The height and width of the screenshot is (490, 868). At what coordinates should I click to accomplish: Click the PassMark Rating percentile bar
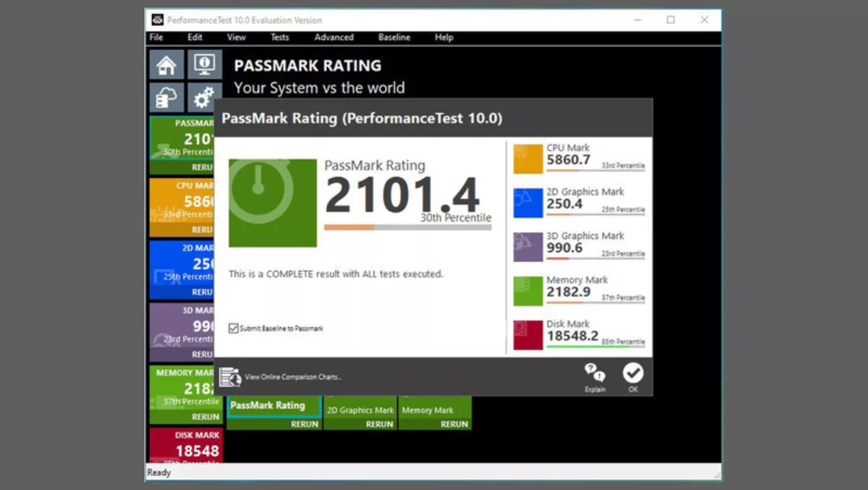pyautogui.click(x=408, y=227)
